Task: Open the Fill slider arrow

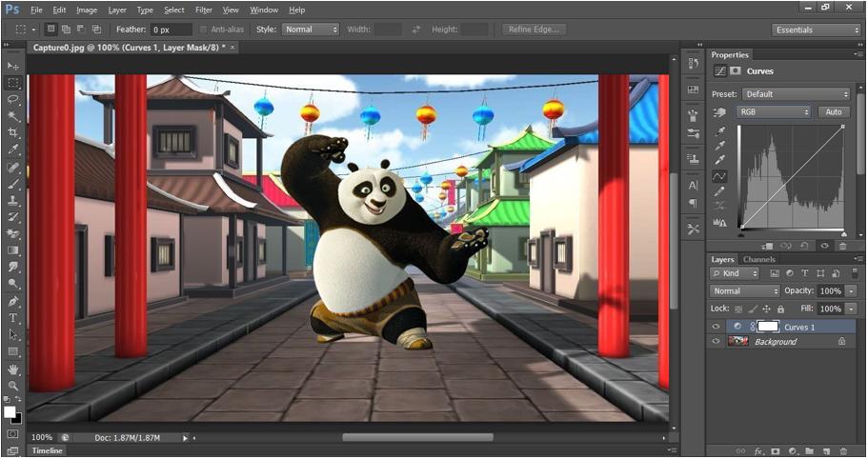Action: coord(851,309)
